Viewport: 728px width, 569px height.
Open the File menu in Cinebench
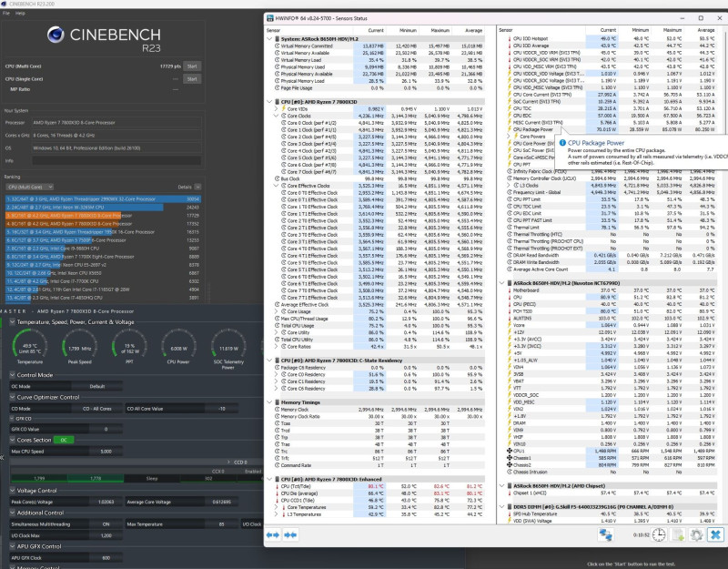[6, 13]
